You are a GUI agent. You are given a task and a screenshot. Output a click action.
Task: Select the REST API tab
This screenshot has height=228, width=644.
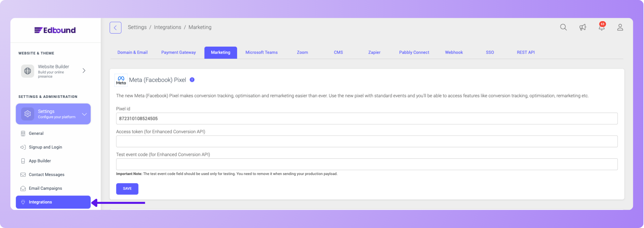pyautogui.click(x=525, y=53)
